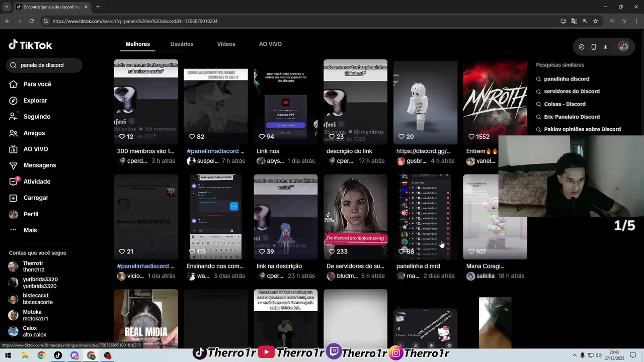This screenshot has height=362, width=644.
Task: Open followed account bistecacut
Action: click(x=31, y=299)
